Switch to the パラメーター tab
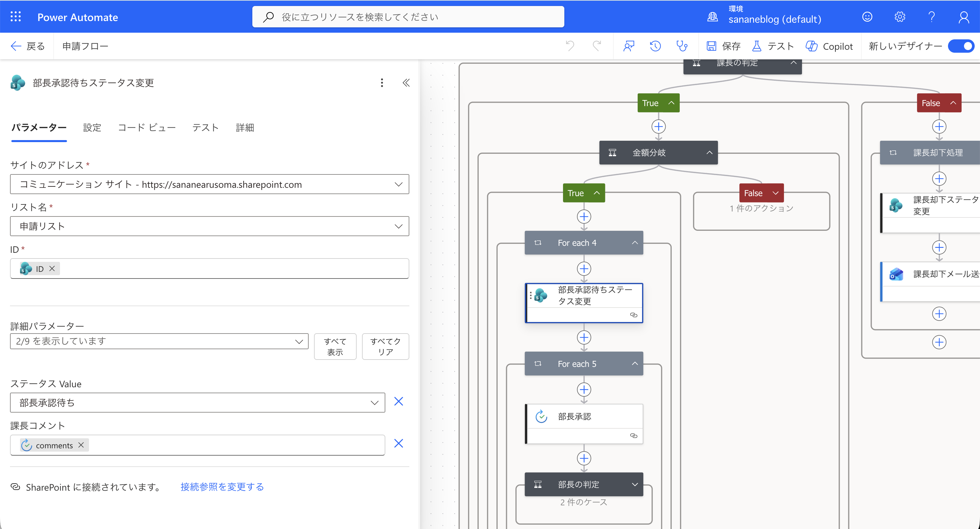The image size is (980, 529). coord(39,127)
